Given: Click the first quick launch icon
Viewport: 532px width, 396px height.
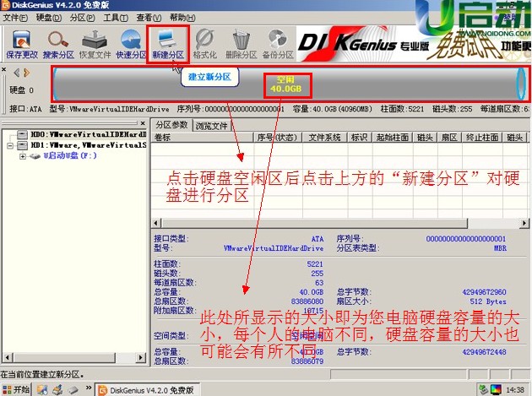Looking at the screenshot, I should (42, 389).
